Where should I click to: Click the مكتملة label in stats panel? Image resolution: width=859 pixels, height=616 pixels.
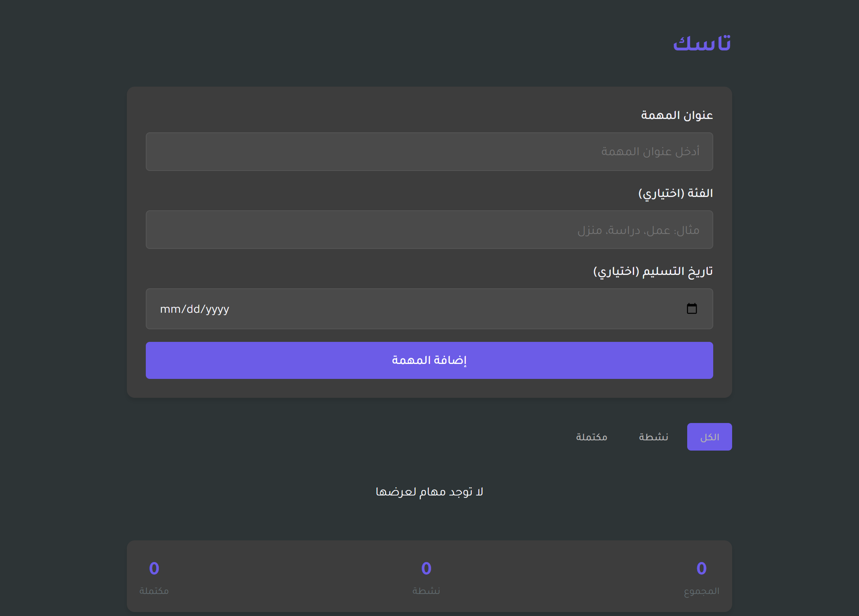point(154,591)
